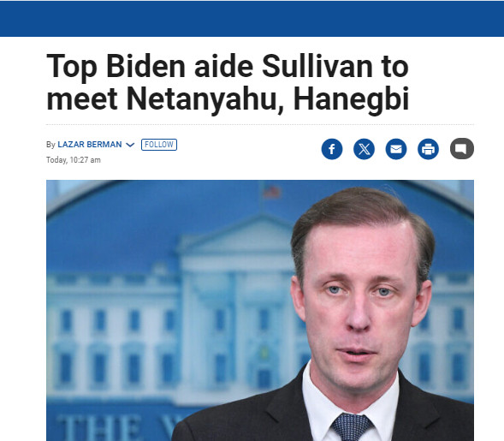The height and width of the screenshot is (441, 504).
Task: Open author Lazar Berman's profile link
Action: [90, 145]
